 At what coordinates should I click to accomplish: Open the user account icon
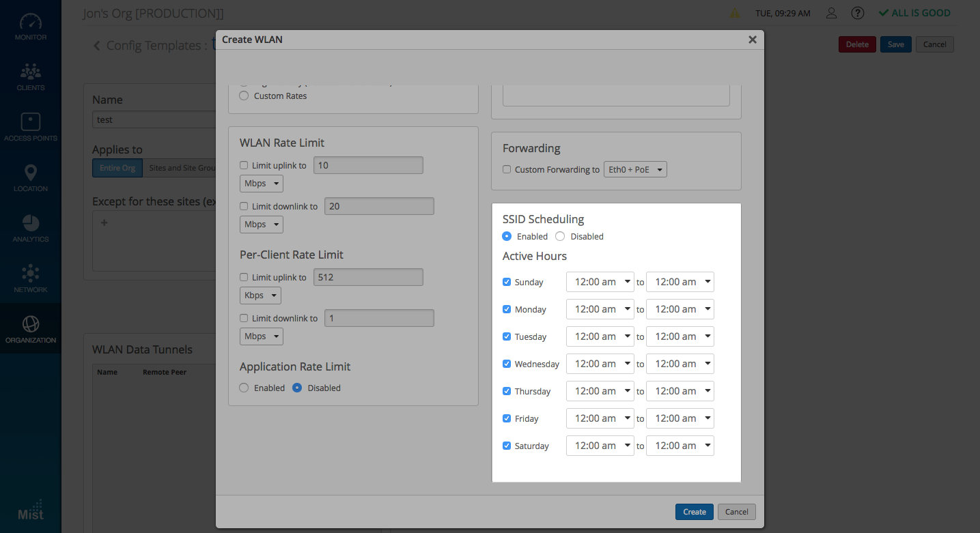[831, 13]
